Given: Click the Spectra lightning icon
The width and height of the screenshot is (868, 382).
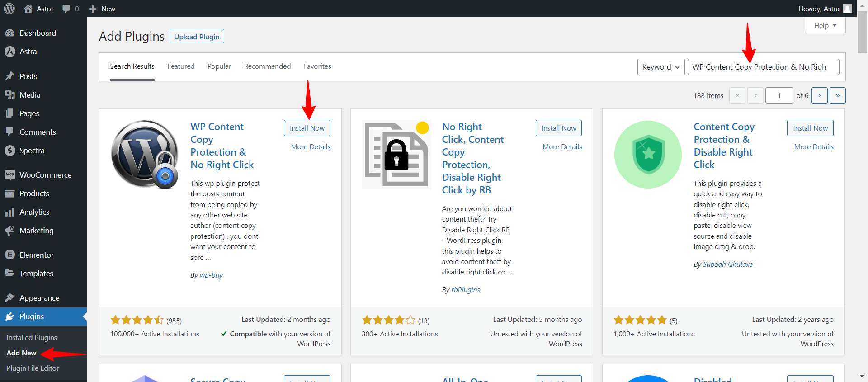Looking at the screenshot, I should 10,151.
